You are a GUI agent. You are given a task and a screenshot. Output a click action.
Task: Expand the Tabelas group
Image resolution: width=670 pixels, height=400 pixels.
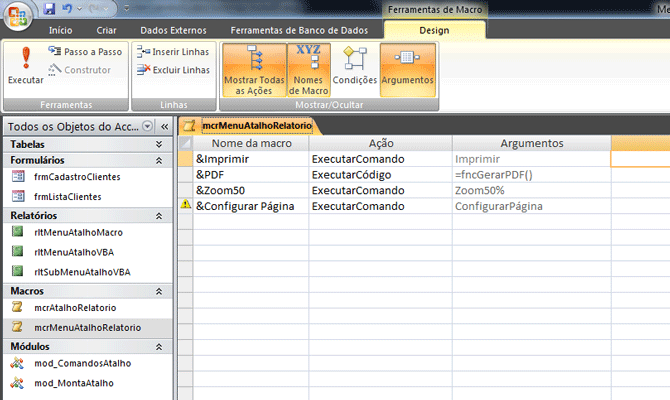pos(159,144)
